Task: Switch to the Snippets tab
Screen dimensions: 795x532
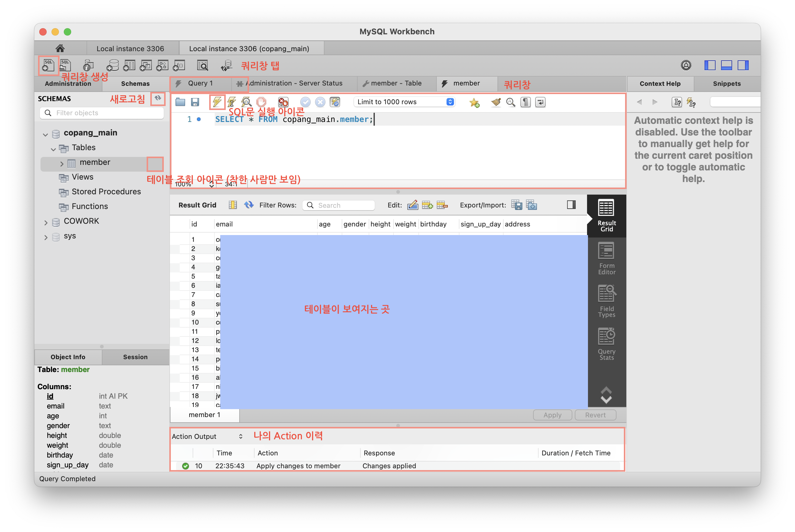Action: click(x=726, y=83)
